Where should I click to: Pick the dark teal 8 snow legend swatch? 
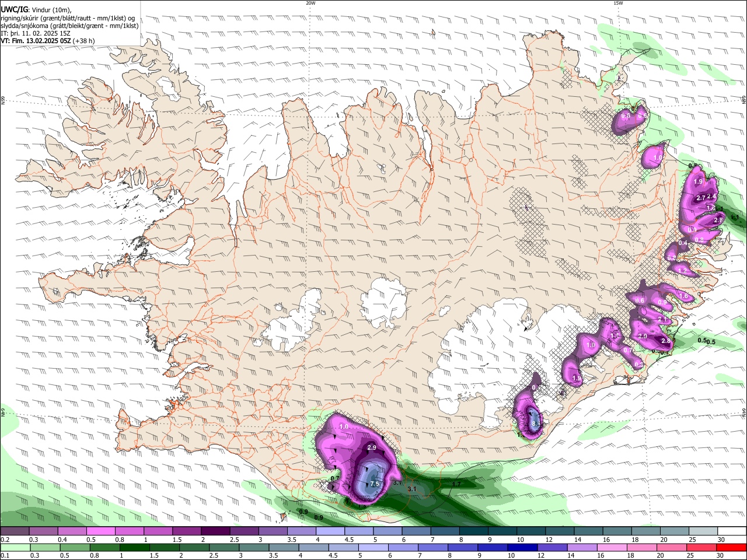474,531
